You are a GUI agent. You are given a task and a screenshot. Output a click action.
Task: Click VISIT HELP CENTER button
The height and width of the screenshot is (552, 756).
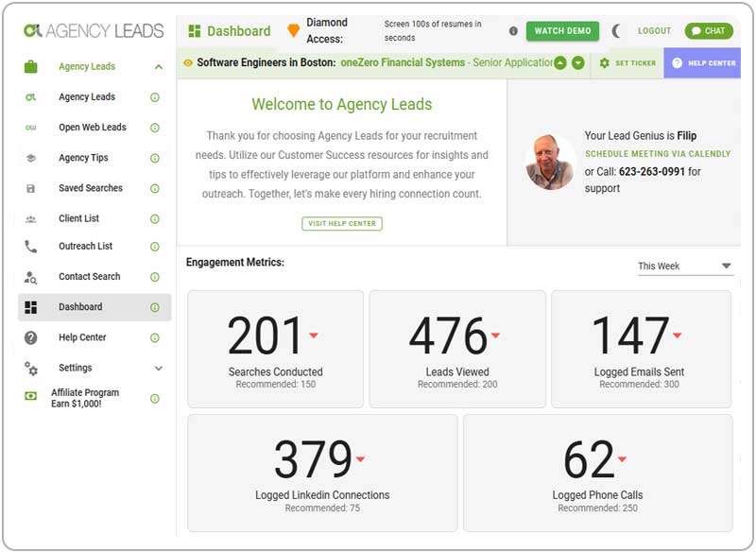pos(342,224)
